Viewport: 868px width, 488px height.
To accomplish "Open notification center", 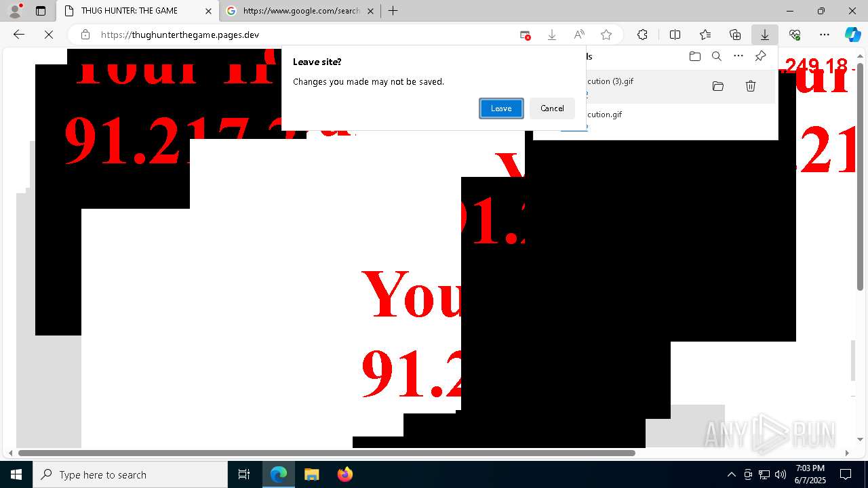I will coord(846,474).
